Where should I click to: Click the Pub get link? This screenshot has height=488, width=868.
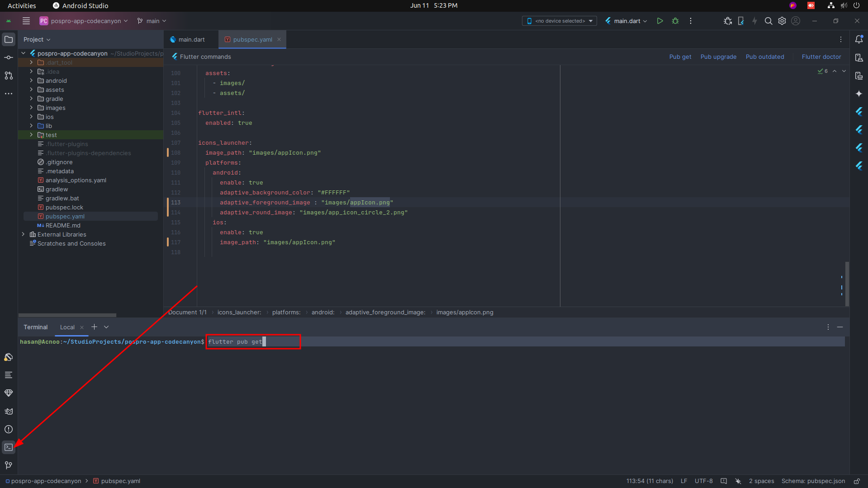click(680, 57)
